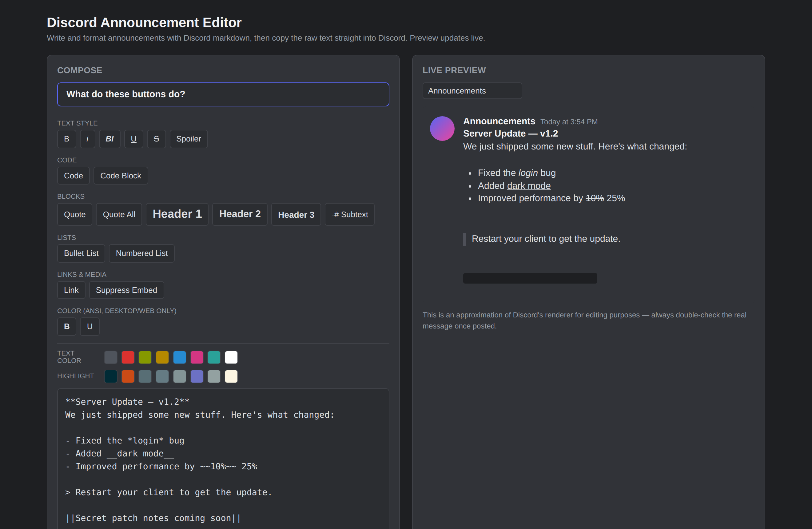The image size is (812, 529).
Task: Insert a Header 2
Action: click(240, 214)
